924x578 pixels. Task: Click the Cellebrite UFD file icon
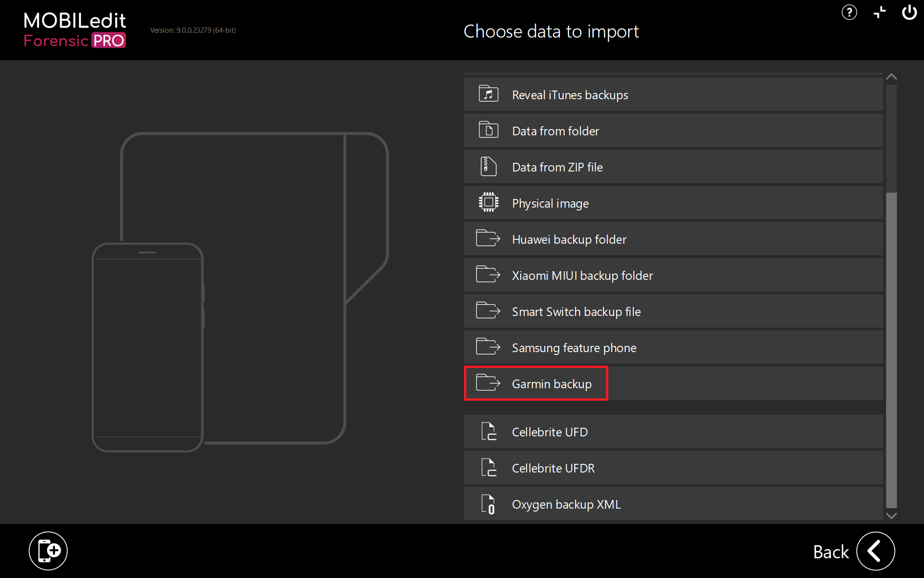click(488, 432)
